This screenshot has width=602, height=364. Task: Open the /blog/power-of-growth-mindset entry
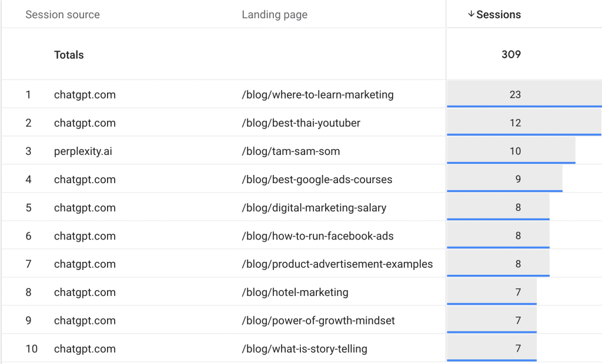pos(318,321)
